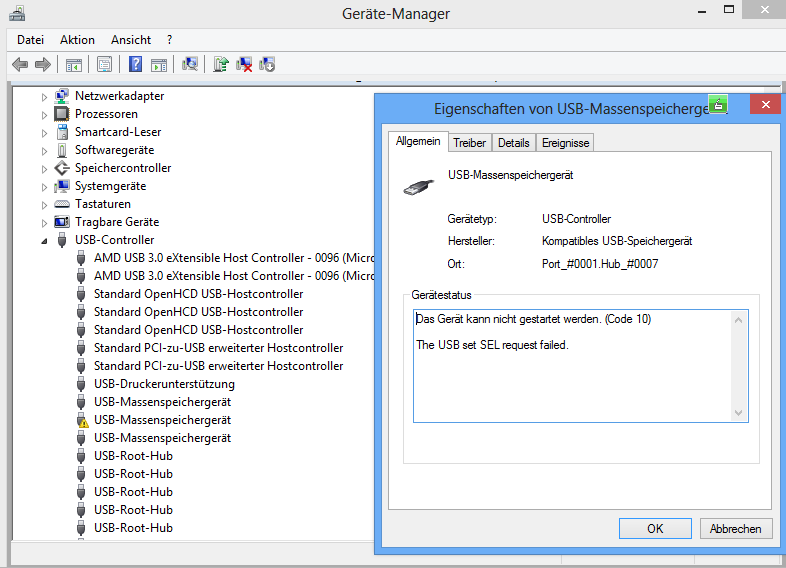The width and height of the screenshot is (786, 568).
Task: Expand the Netzwerkadapter tree node
Action: (x=44, y=96)
